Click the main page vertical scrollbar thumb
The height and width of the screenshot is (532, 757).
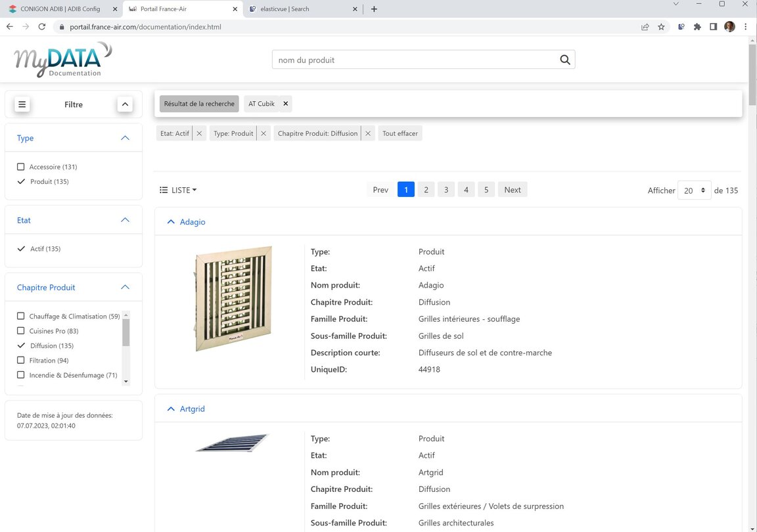pos(752,75)
